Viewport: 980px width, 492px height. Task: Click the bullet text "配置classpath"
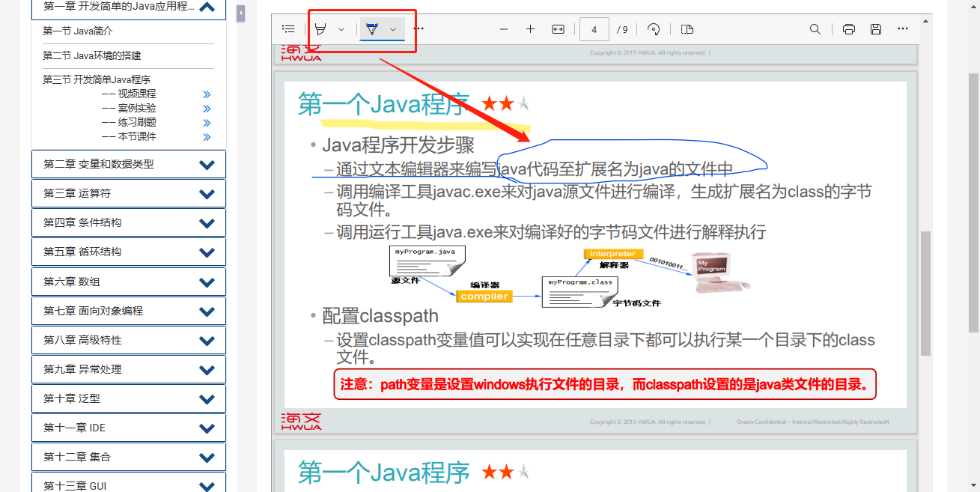380,315
